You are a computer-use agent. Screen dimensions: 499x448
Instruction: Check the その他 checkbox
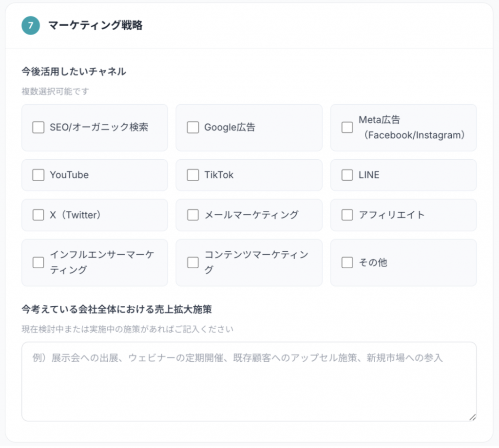[347, 262]
